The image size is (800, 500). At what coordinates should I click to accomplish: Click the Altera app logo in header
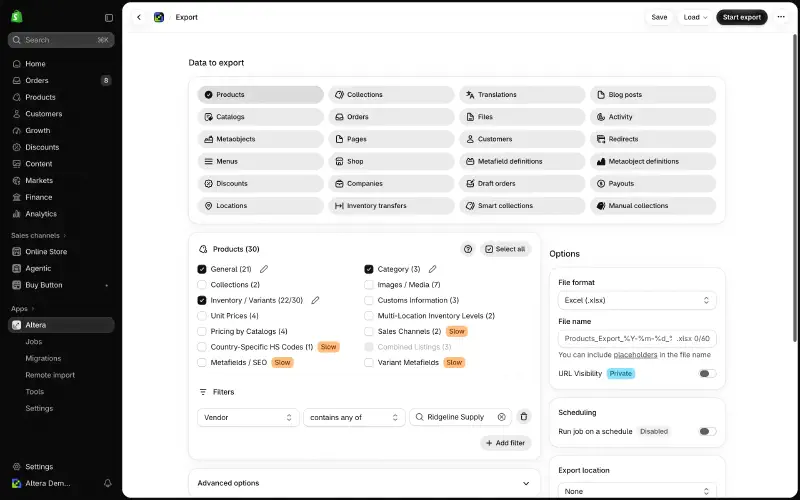tap(159, 17)
